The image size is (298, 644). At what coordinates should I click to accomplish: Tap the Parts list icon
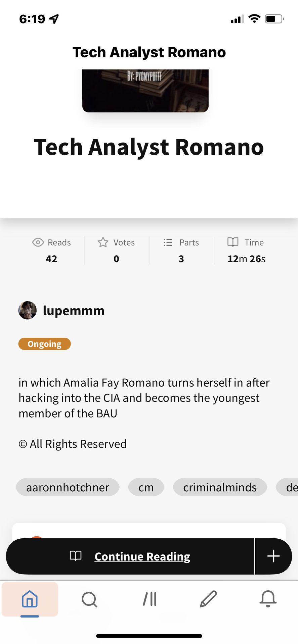point(168,242)
